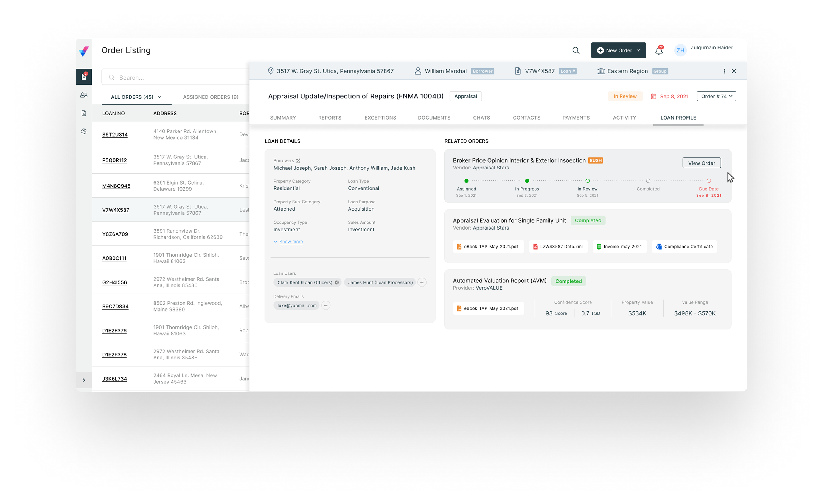Switch to Assigned Orders (9) tab
The width and height of the screenshot is (822, 504).
coord(211,97)
